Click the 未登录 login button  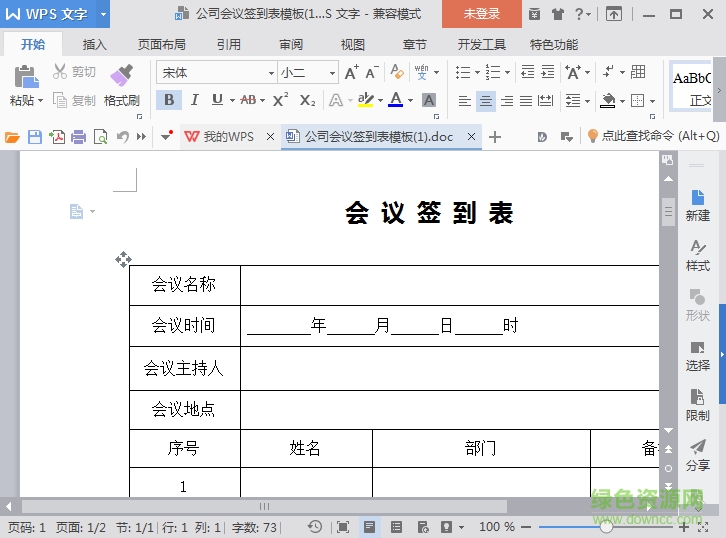(x=481, y=14)
